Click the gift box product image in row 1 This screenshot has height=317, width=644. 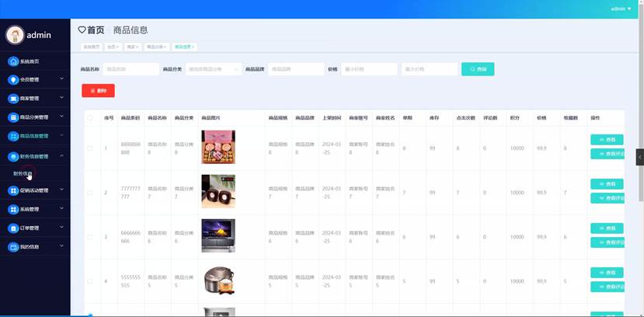pyautogui.click(x=218, y=147)
